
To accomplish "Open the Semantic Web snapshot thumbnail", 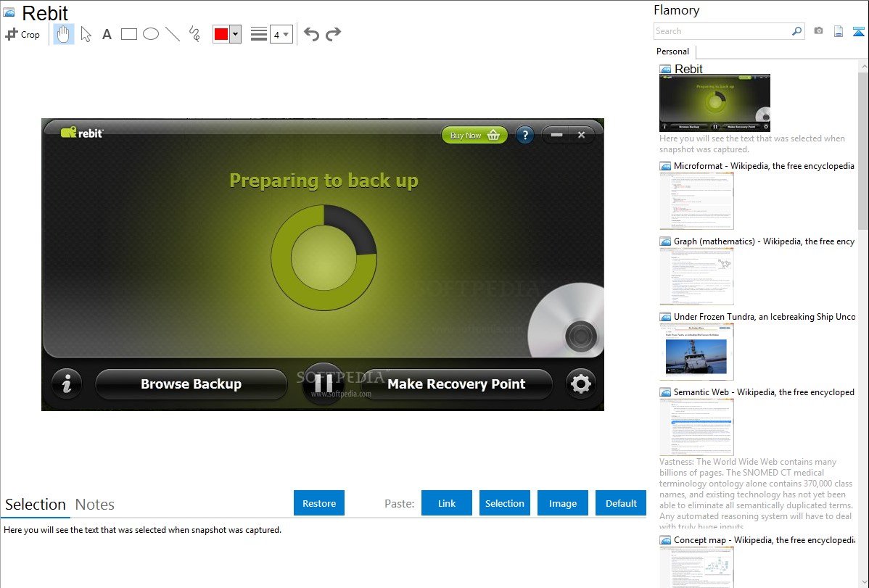I will 696,427.
